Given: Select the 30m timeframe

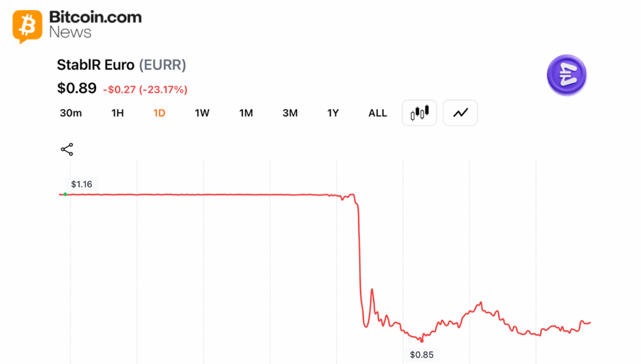Looking at the screenshot, I should 71,113.
